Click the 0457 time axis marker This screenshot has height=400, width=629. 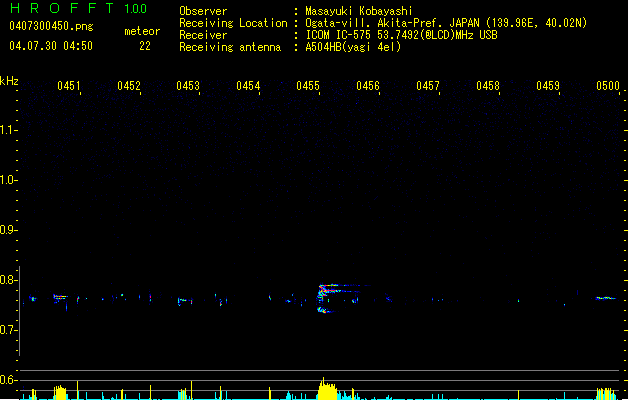click(x=428, y=86)
